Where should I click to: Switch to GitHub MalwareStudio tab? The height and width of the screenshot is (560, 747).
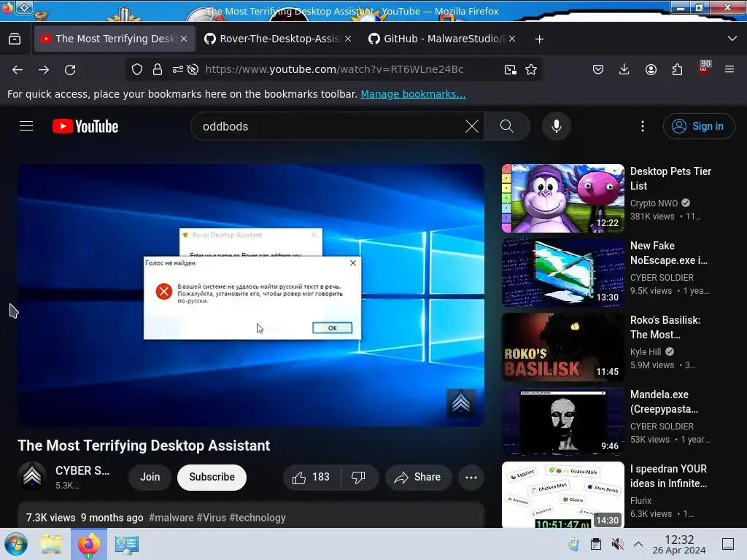coord(443,39)
